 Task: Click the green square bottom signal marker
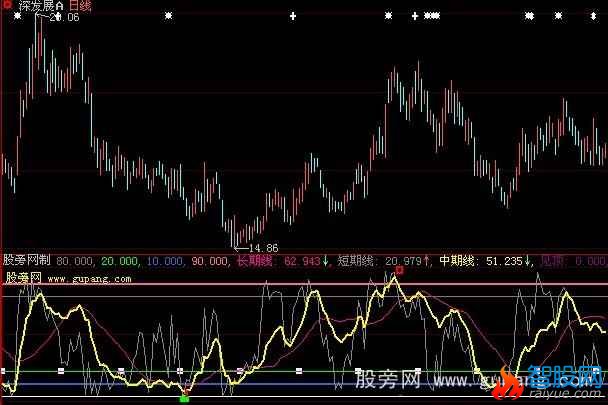point(185,398)
